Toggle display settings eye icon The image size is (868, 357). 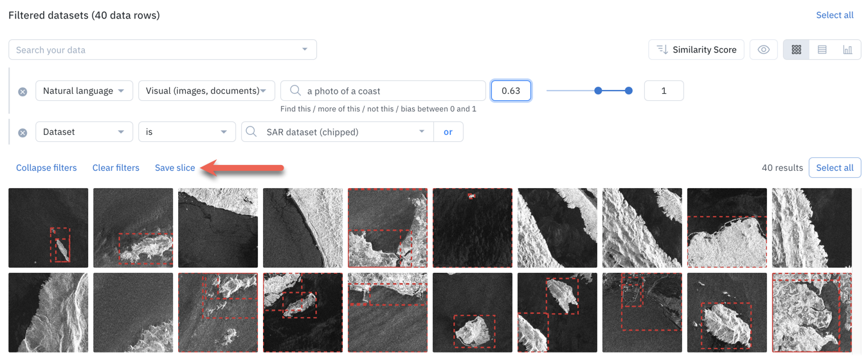(763, 49)
